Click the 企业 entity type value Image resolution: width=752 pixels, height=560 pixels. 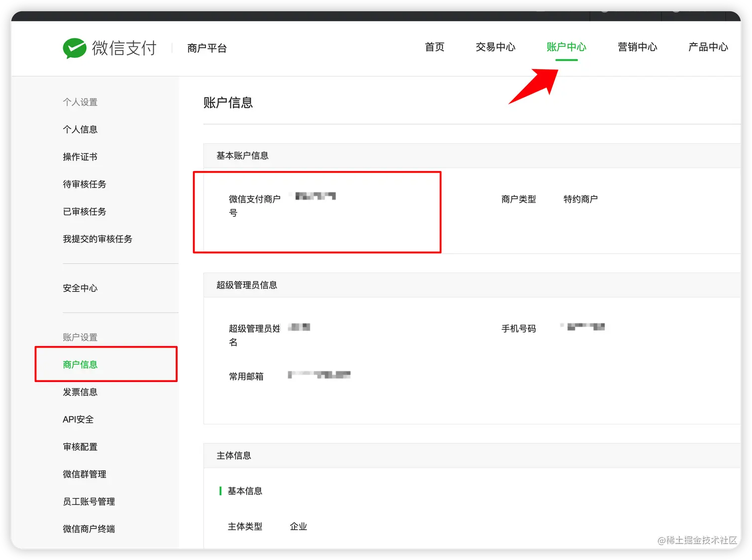298,526
